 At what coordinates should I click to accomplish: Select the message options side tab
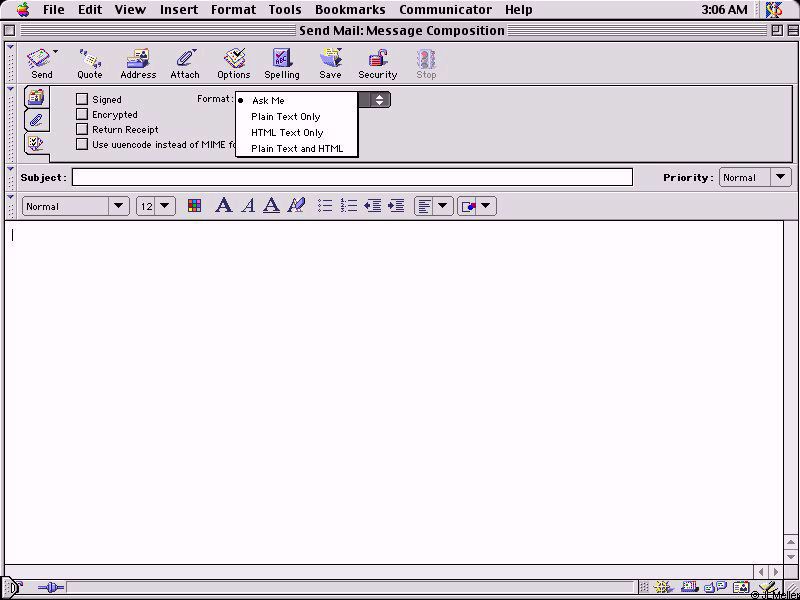[36, 143]
